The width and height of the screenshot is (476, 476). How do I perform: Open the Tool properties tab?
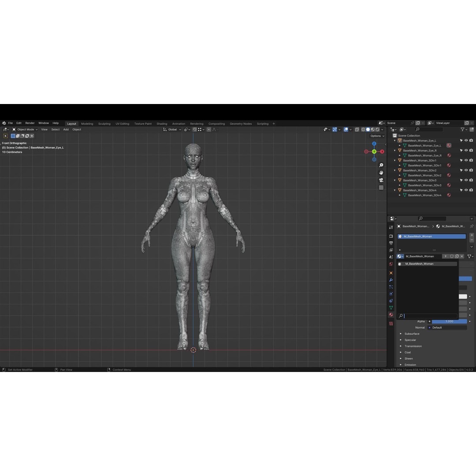point(391,227)
